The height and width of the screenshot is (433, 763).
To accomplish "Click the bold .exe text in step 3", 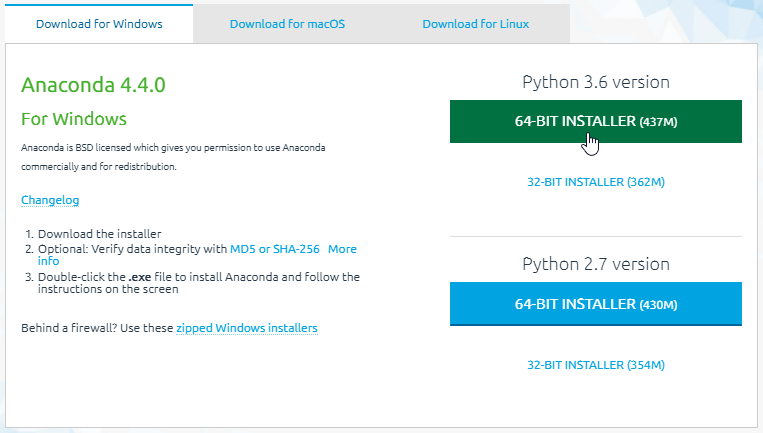I will click(139, 276).
